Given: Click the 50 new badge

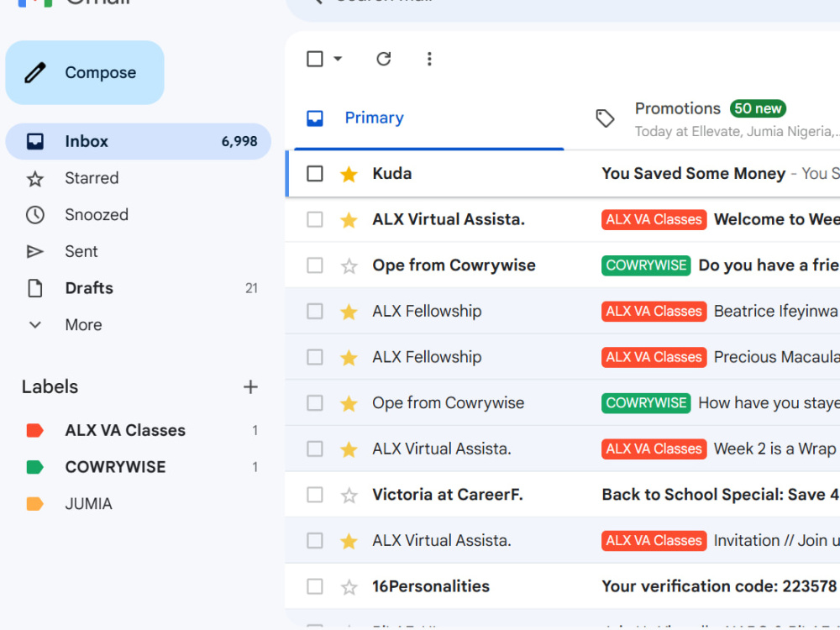Looking at the screenshot, I should coord(758,108).
